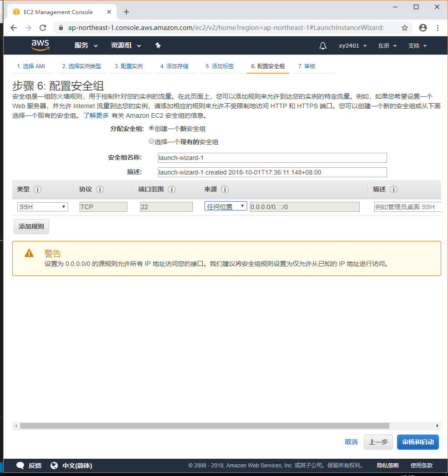This screenshot has width=448, height=476.
Task: Click the feedback speech bubble icon
Action: [20, 466]
